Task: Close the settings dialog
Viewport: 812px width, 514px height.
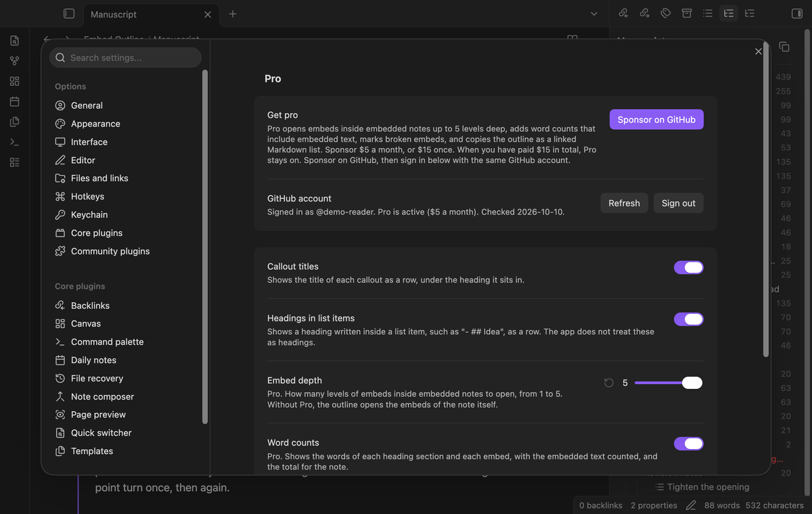Action: [759, 51]
